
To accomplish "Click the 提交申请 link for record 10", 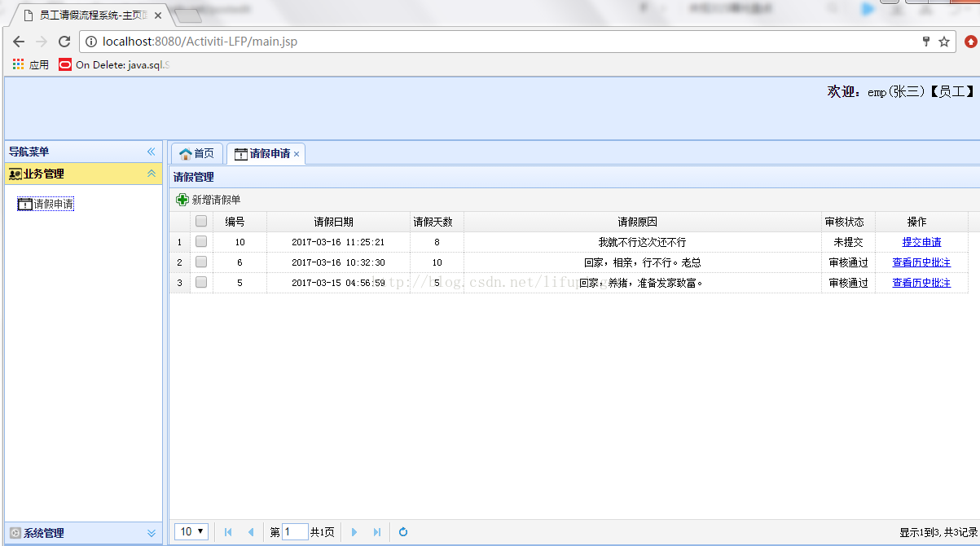I will pos(921,241).
